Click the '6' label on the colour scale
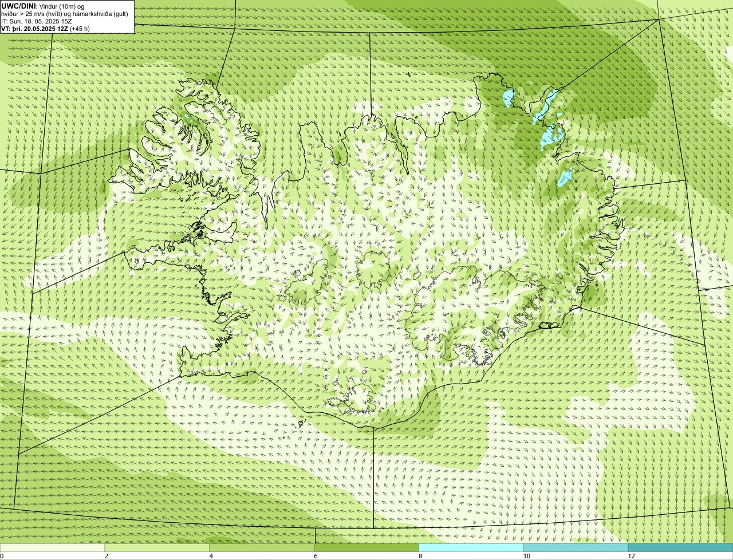This screenshot has height=560, width=733. coord(316,556)
